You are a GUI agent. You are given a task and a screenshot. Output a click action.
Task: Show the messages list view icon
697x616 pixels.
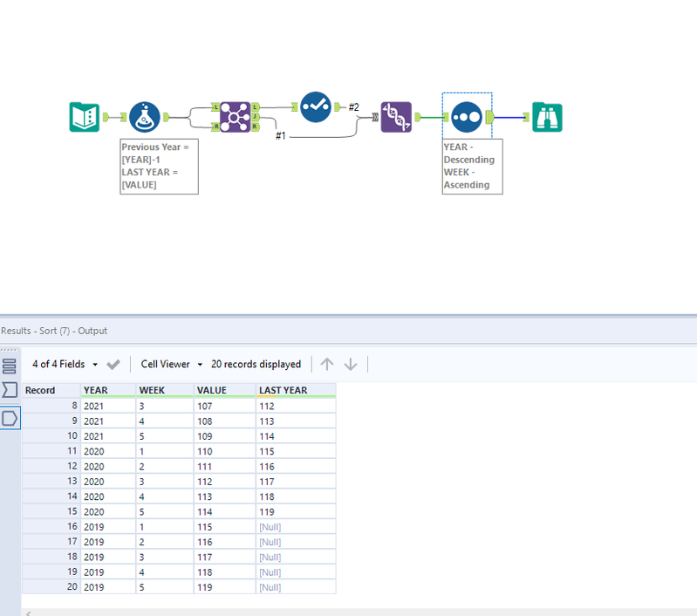[10, 366]
